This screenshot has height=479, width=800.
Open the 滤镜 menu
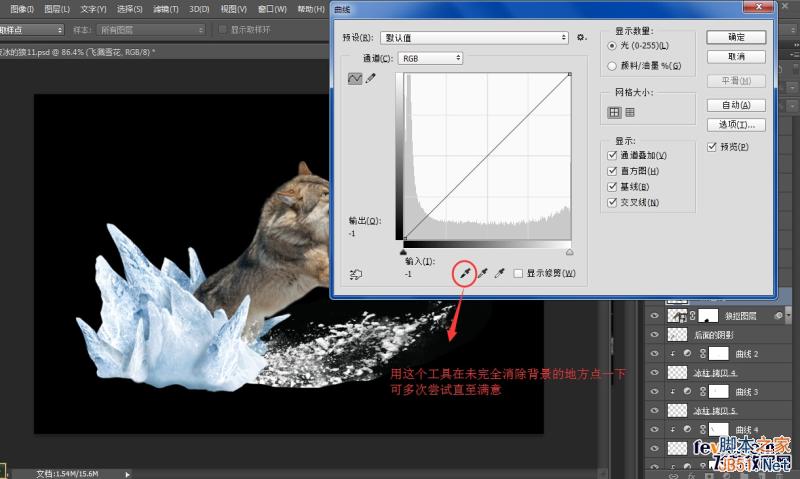pyautogui.click(x=166, y=9)
